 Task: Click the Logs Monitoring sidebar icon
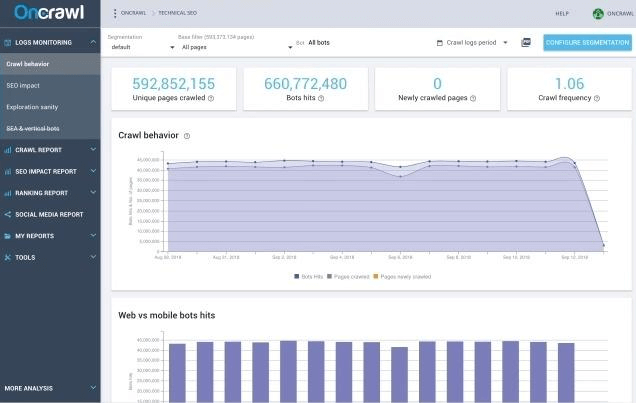(7, 43)
